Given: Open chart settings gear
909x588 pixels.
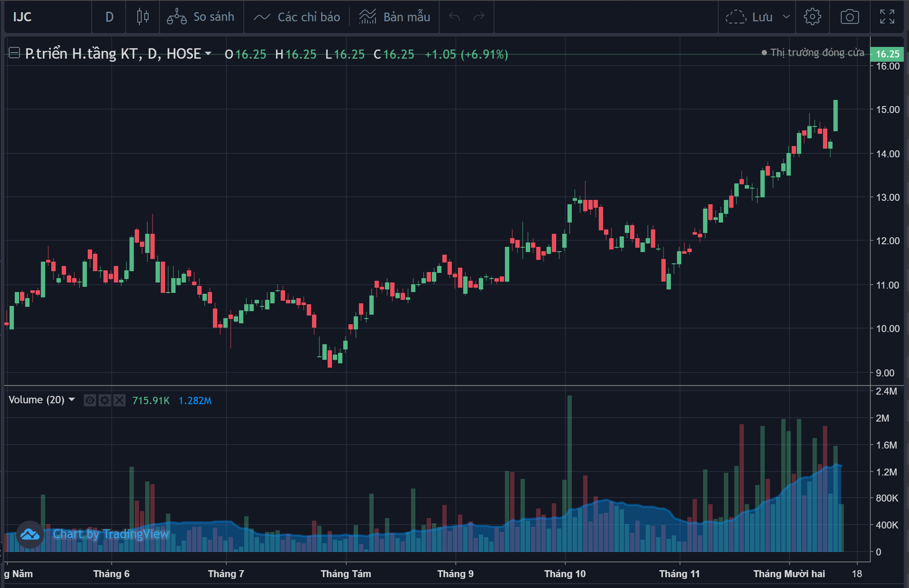Looking at the screenshot, I should click(x=812, y=17).
